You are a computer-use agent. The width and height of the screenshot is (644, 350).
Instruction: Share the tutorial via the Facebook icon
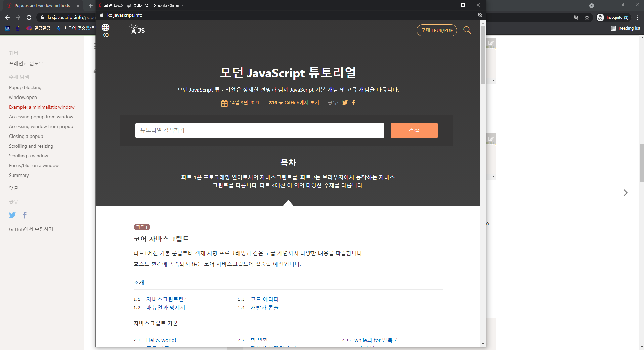(x=353, y=103)
